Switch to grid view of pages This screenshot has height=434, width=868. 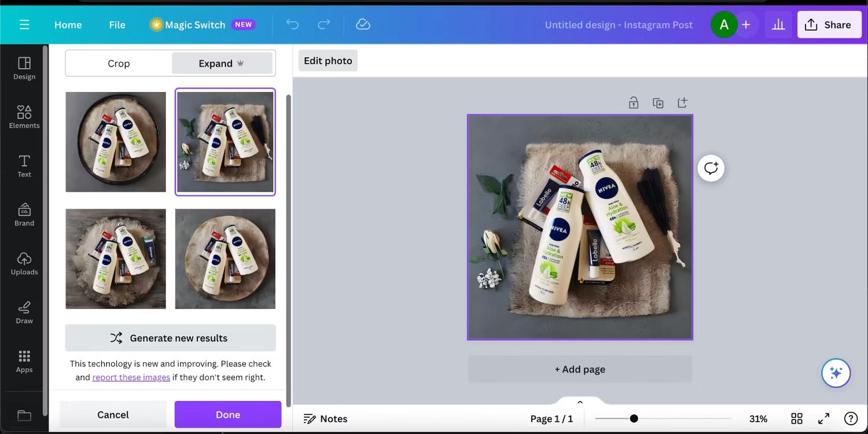[797, 418]
